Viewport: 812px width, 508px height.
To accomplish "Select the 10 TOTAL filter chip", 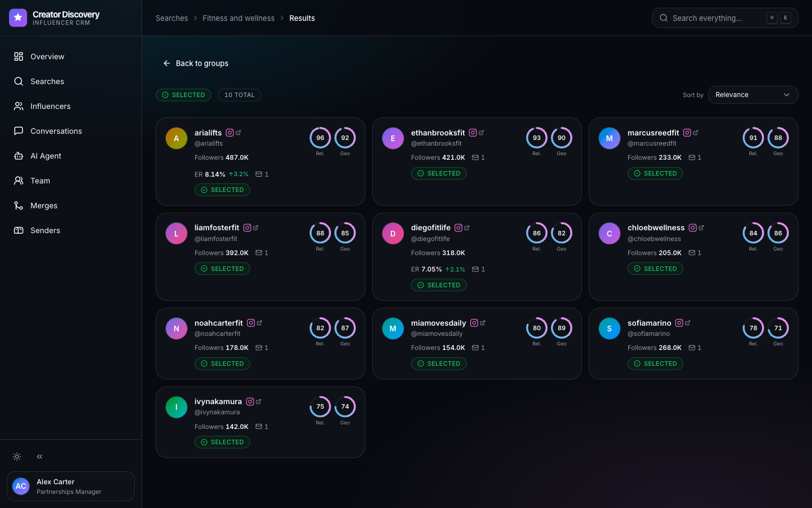I will pyautogui.click(x=240, y=95).
